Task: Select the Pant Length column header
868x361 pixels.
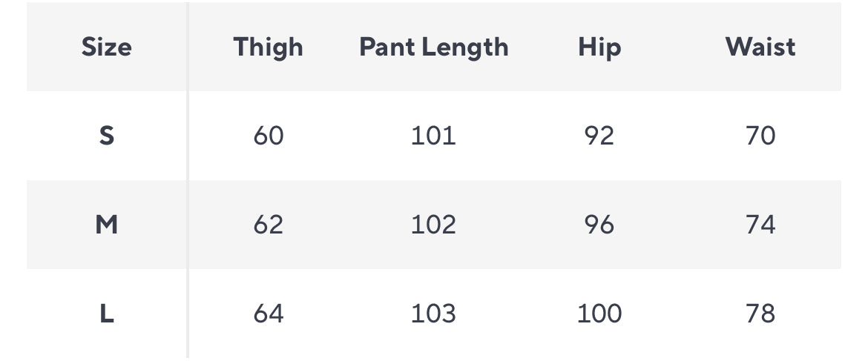Action: point(434,47)
